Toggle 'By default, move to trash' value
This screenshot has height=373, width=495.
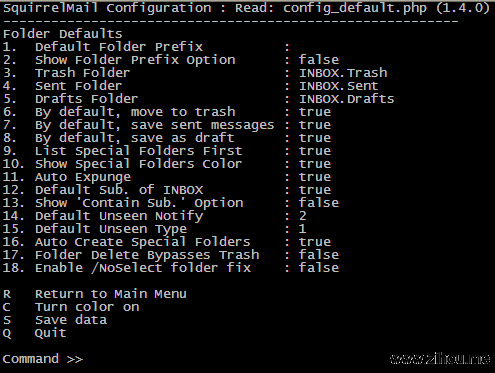pyautogui.click(x=315, y=112)
